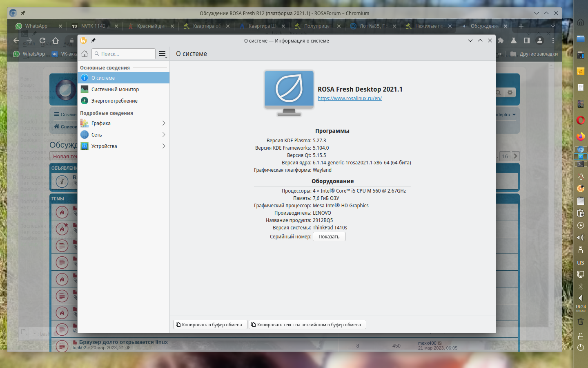
Task: Expand hidden tray icons with the arrow
Action: point(581,298)
